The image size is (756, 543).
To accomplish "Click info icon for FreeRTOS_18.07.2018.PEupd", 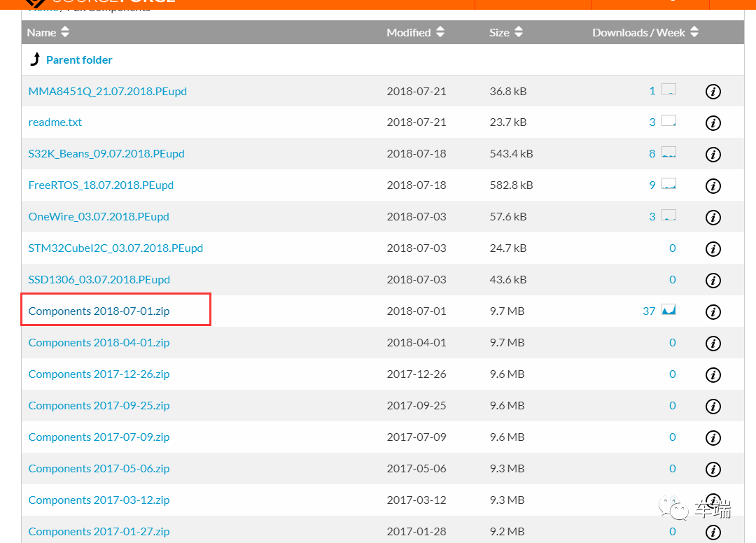I will (x=713, y=186).
